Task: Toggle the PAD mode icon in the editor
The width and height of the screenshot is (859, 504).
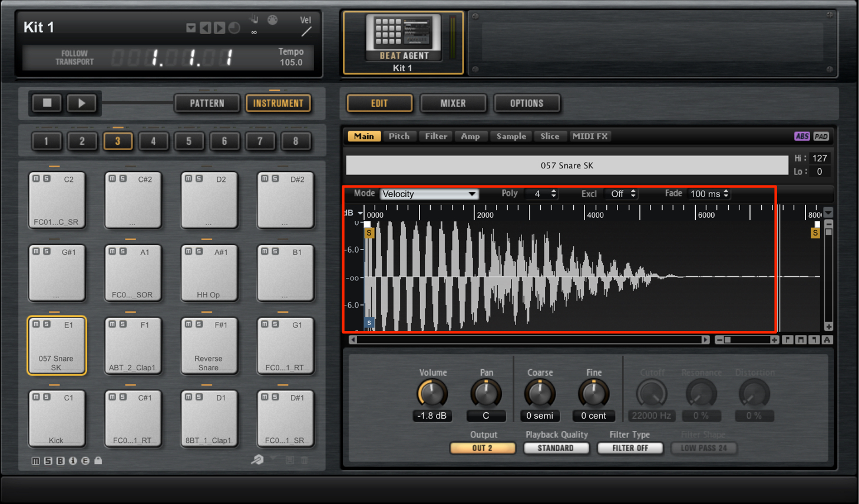Action: click(x=821, y=136)
